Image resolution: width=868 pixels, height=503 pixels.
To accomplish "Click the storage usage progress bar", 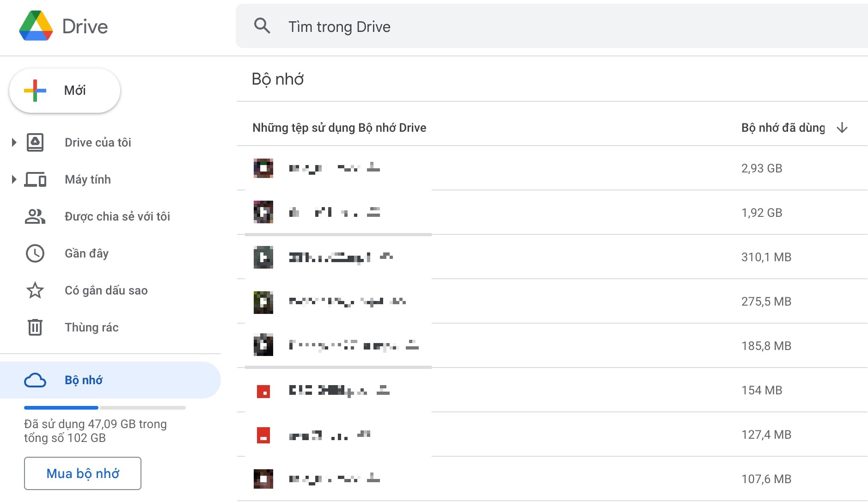I will [x=104, y=407].
